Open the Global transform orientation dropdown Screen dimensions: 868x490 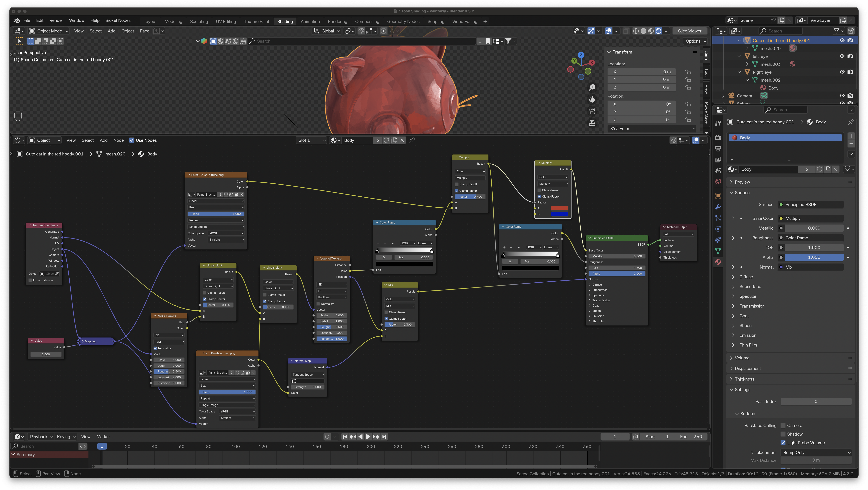[x=326, y=31]
